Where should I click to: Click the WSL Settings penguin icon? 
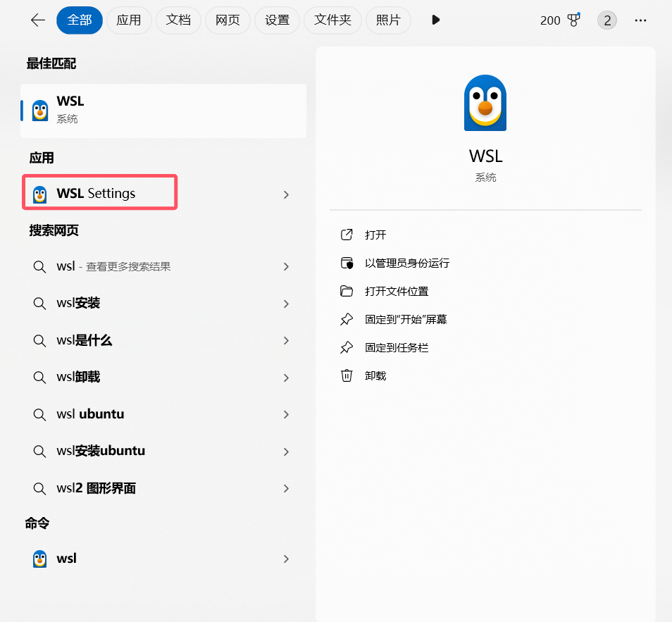click(40, 194)
